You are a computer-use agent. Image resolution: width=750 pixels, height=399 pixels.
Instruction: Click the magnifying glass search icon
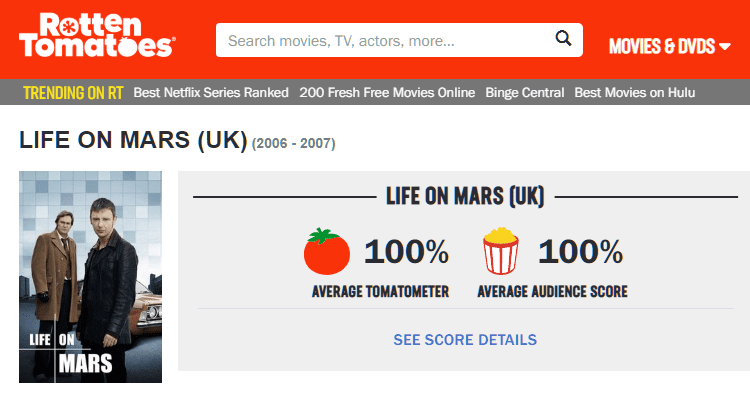tap(563, 38)
